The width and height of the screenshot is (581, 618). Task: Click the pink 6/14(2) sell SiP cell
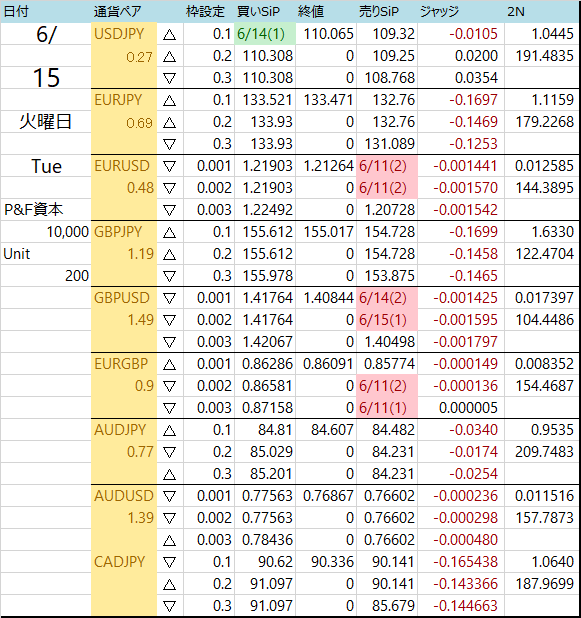tap(387, 298)
